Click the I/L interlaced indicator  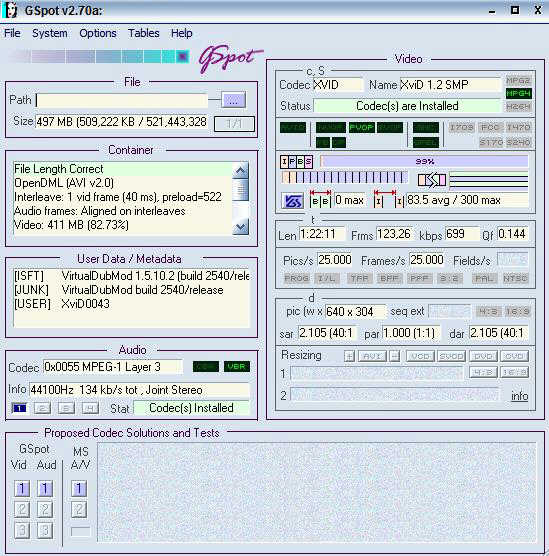tap(326, 278)
